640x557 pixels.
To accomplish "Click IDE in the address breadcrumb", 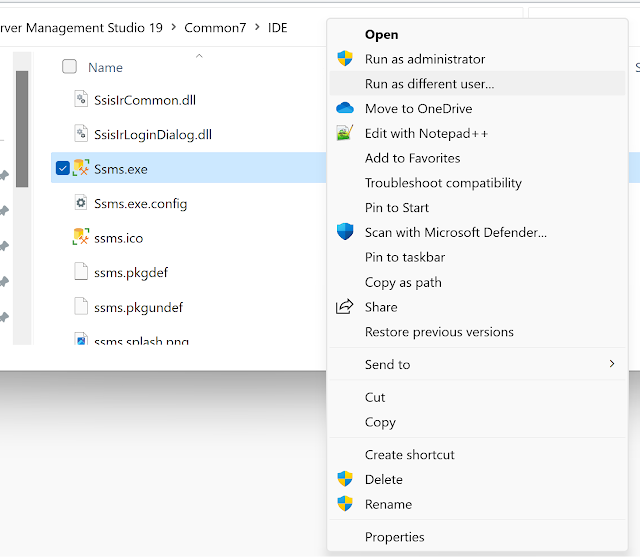I will (x=278, y=27).
